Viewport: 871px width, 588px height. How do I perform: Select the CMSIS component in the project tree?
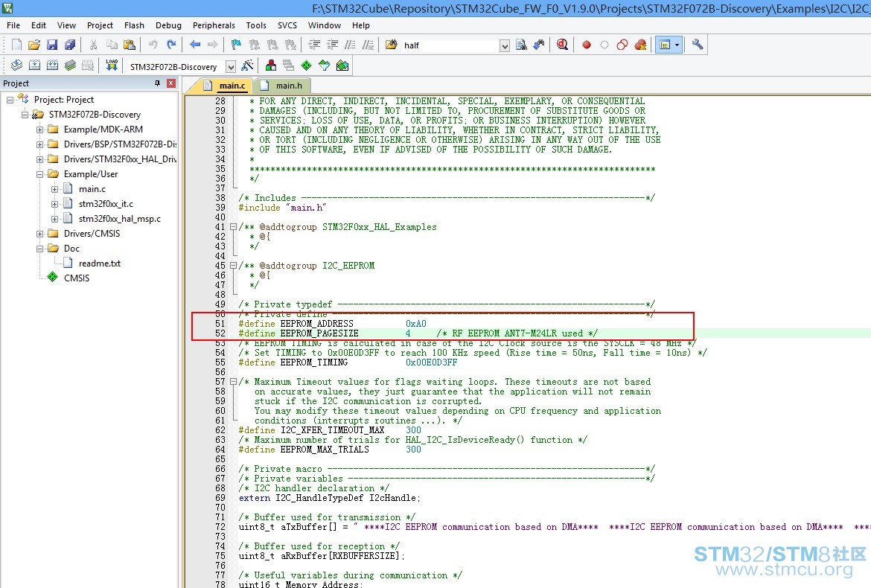click(77, 278)
